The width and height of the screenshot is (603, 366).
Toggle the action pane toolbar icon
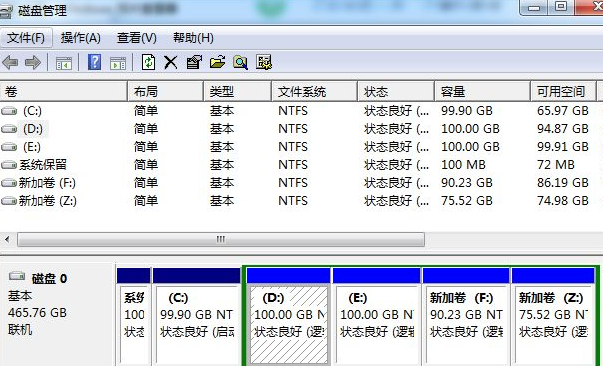click(x=118, y=63)
